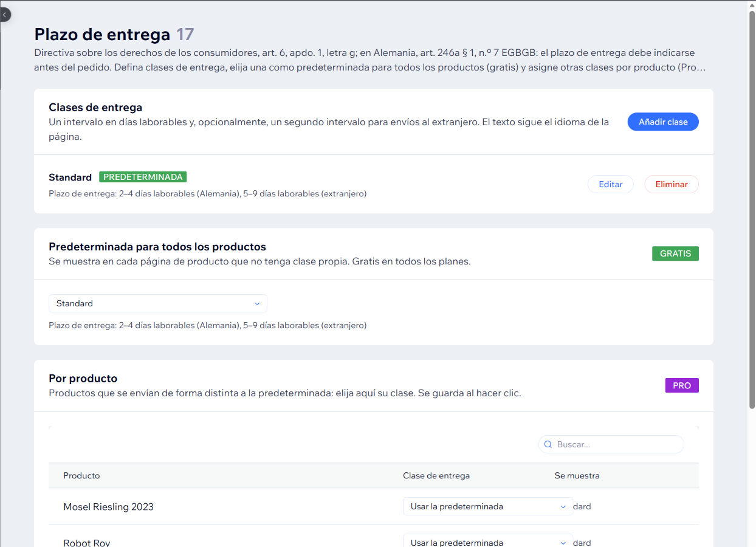Click the vertical page scrollbar

(x=752, y=210)
